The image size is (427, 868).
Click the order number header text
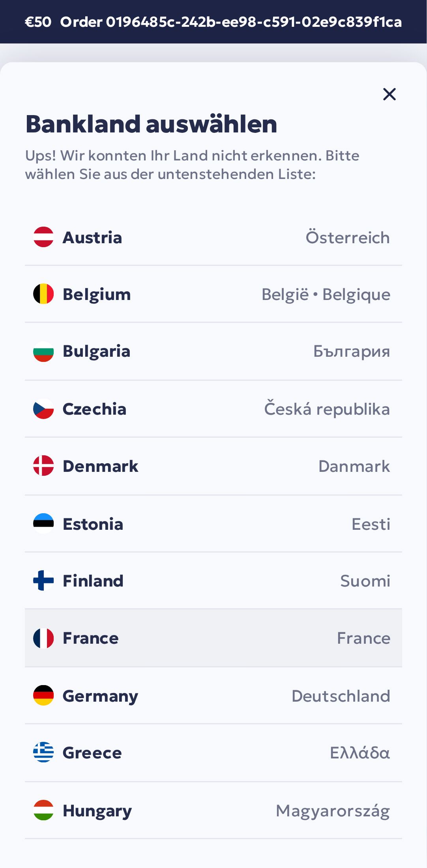pyautogui.click(x=231, y=22)
